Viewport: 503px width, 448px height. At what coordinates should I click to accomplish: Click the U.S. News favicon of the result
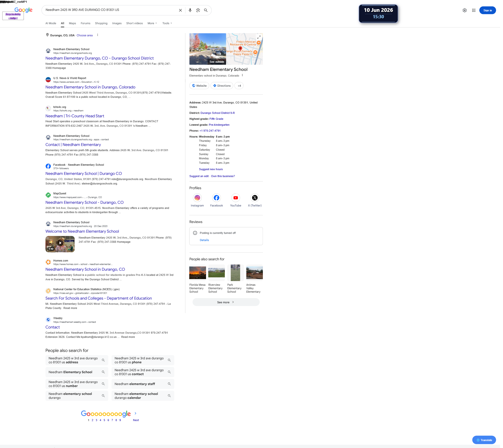[x=48, y=80]
